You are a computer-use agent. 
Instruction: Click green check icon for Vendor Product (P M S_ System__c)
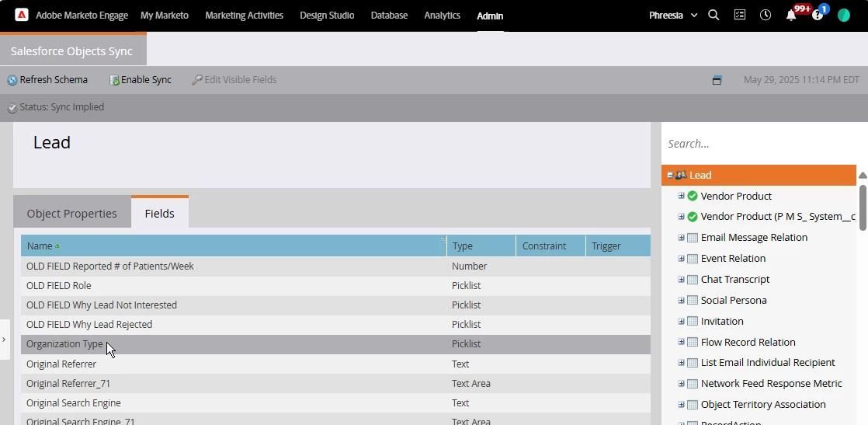click(x=693, y=217)
